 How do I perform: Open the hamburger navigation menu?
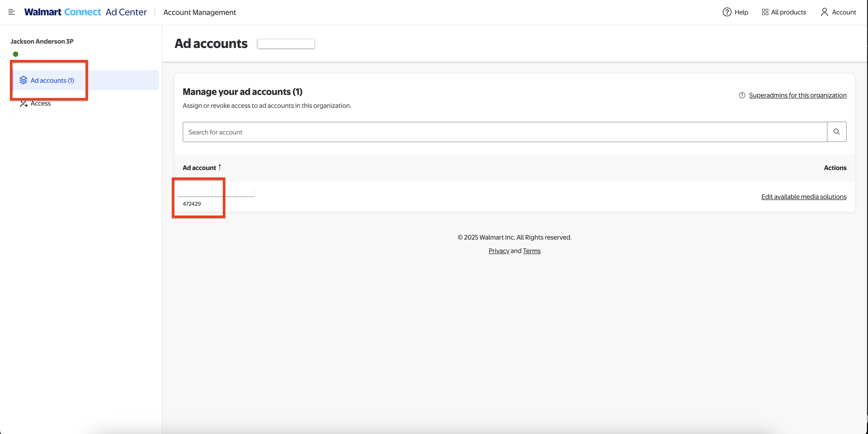(x=11, y=12)
